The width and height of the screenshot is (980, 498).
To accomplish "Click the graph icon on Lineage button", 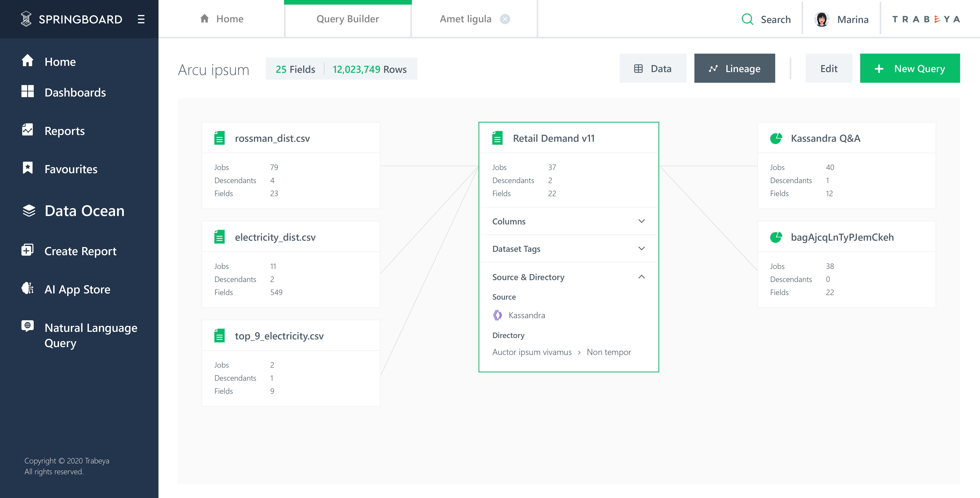I will coord(713,69).
